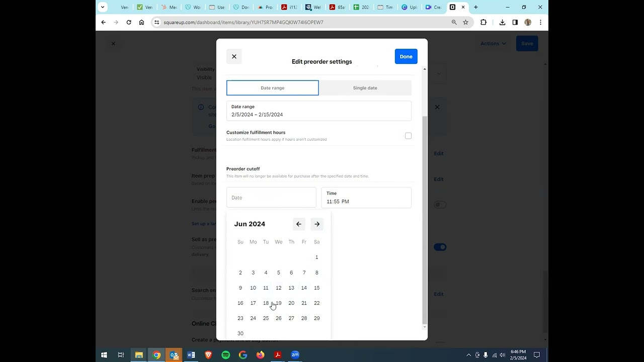Choose June 12 in the calendar
This screenshot has width=644, height=362.
point(278,288)
